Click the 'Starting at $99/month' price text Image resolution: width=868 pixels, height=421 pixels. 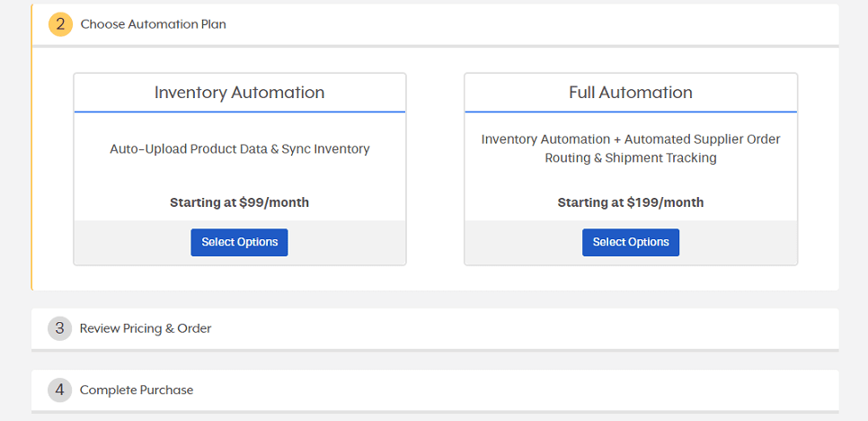pos(239,202)
